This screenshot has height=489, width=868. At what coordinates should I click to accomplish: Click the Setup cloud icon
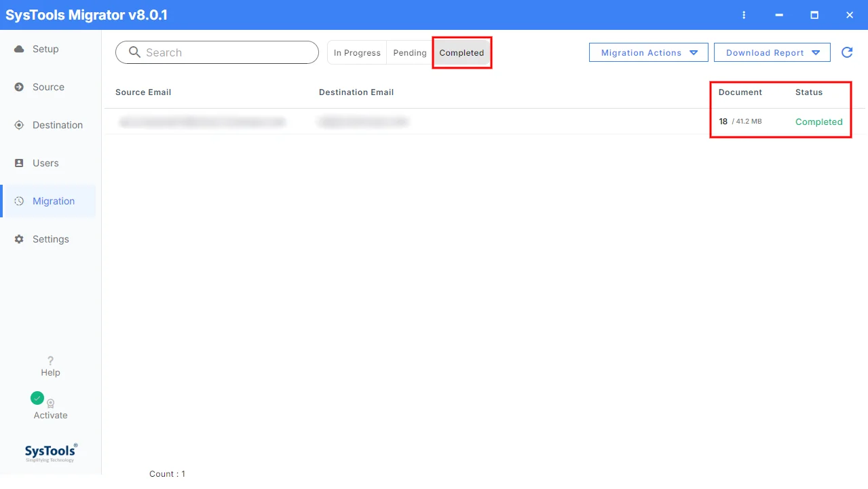pyautogui.click(x=19, y=49)
